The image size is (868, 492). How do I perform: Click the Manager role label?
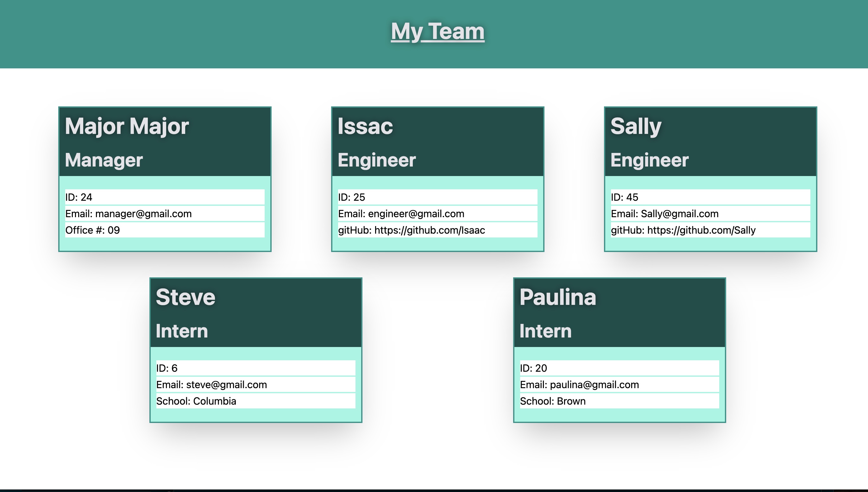[x=104, y=160]
